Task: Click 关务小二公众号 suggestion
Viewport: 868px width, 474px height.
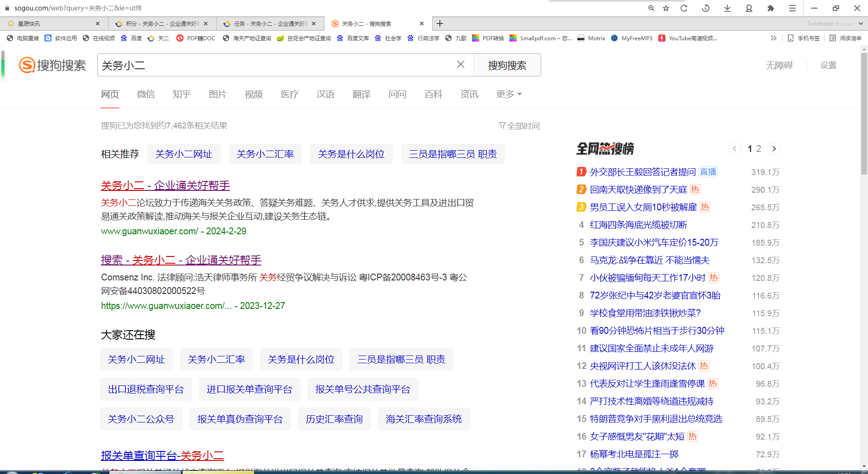Action: pyautogui.click(x=141, y=419)
